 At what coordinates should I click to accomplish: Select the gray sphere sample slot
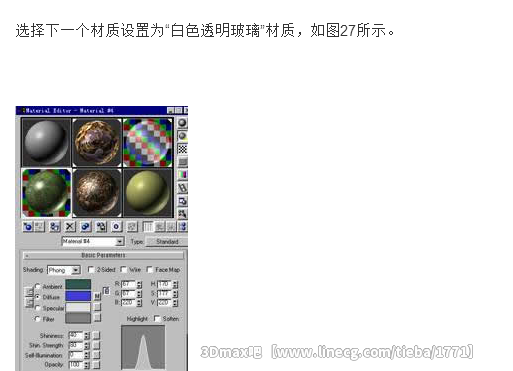click(46, 142)
